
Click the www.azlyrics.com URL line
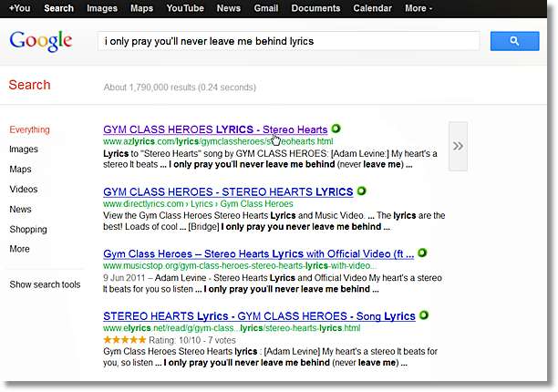coord(218,141)
